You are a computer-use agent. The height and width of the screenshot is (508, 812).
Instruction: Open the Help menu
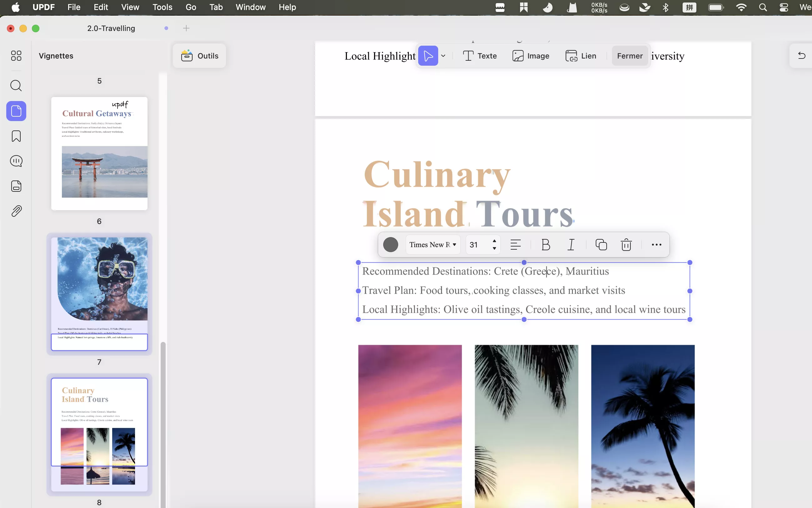[287, 7]
